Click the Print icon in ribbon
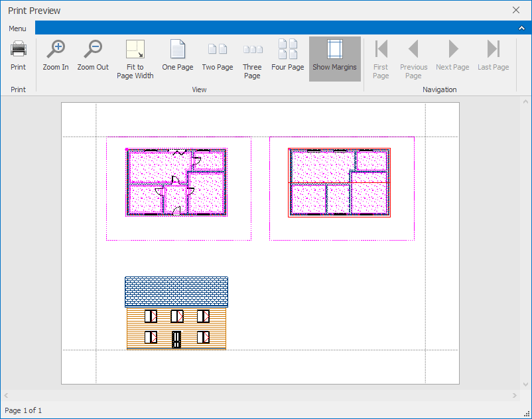This screenshot has width=532, height=419. pyautogui.click(x=18, y=56)
